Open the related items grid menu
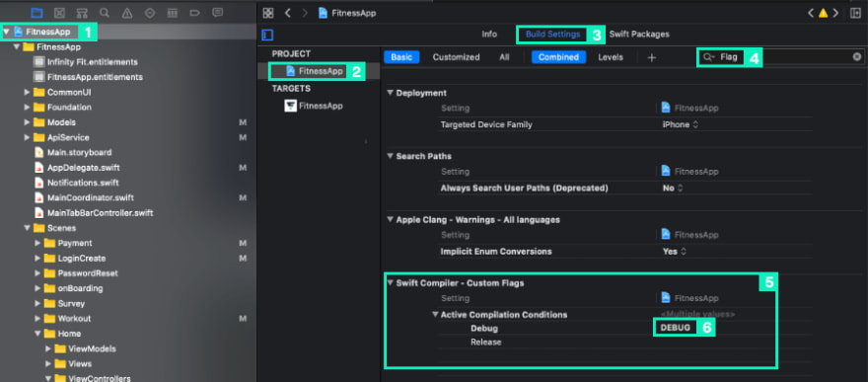Image resolution: width=868 pixels, height=382 pixels. pos(268,13)
